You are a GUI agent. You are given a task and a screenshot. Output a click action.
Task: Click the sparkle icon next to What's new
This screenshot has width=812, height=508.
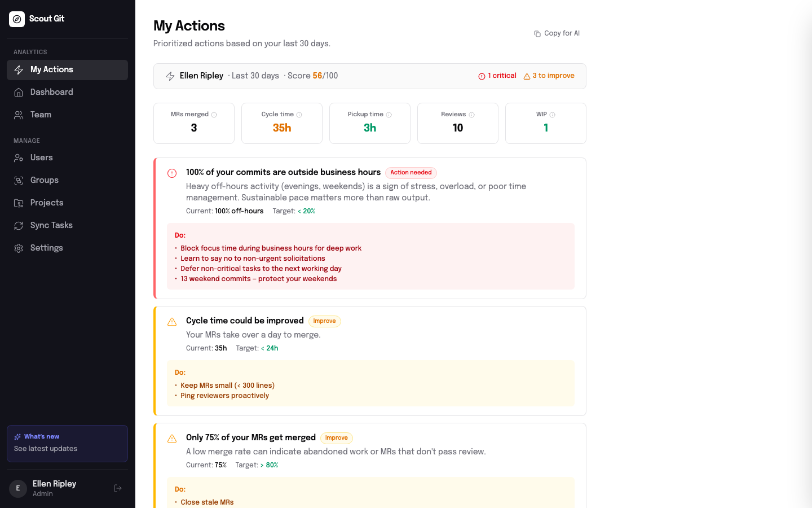coord(17,436)
